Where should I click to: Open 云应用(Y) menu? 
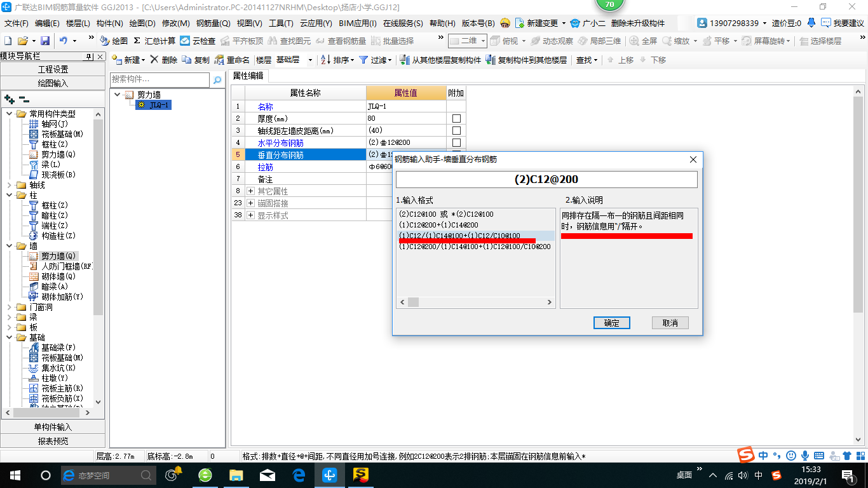click(316, 23)
